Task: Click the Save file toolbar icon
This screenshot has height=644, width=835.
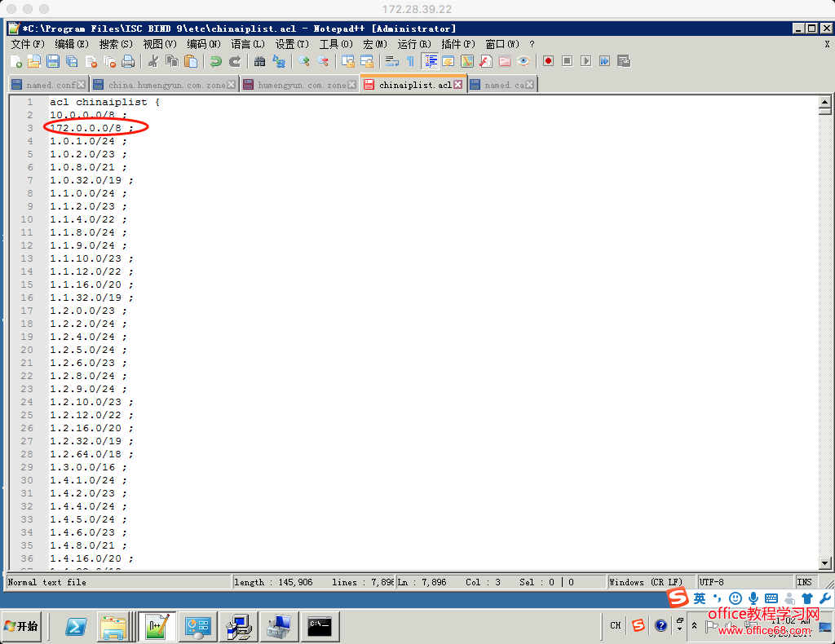Action: click(52, 61)
